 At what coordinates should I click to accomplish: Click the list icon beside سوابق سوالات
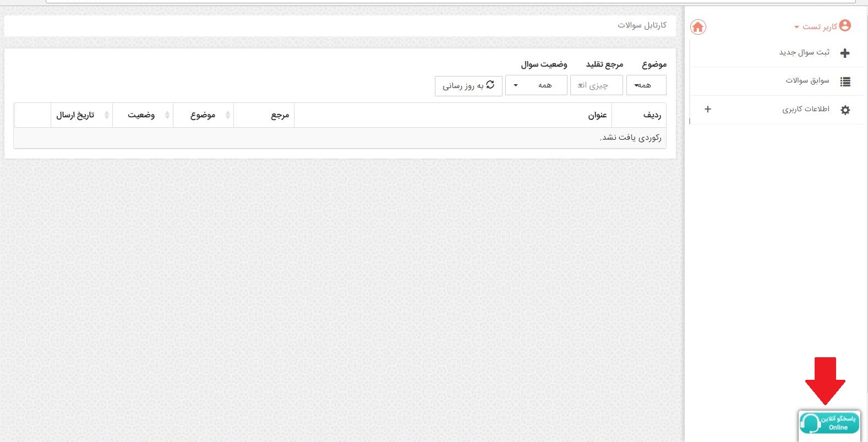[845, 81]
